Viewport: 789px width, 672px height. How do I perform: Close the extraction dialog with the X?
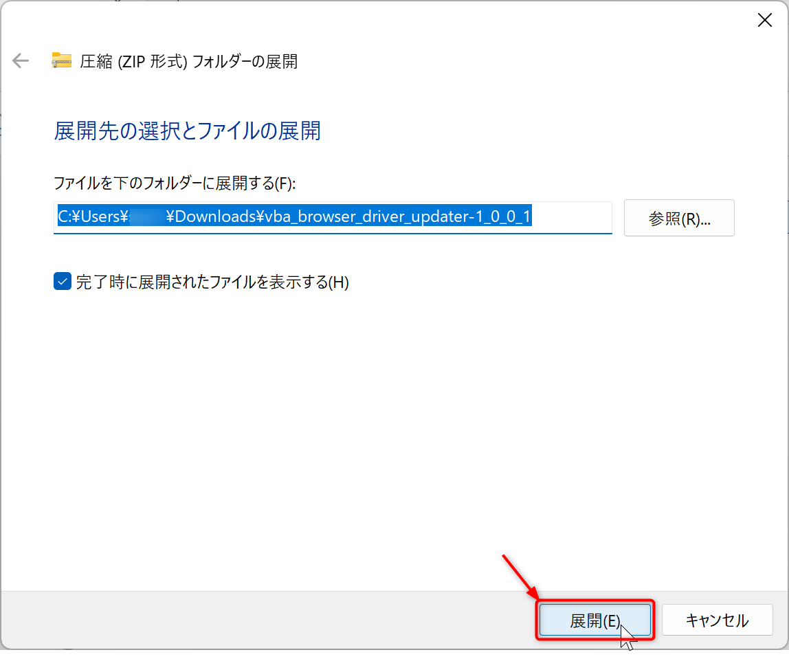764,21
